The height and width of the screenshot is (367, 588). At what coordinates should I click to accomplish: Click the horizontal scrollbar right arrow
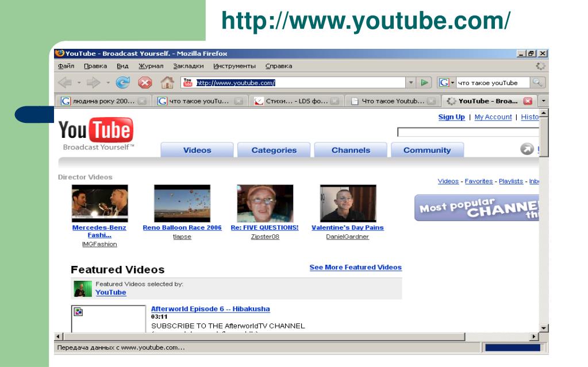533,336
